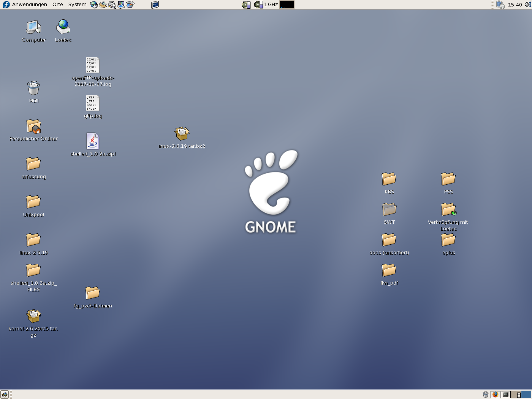The width and height of the screenshot is (532, 399).
Task: Open the System menu
Action: point(77,5)
